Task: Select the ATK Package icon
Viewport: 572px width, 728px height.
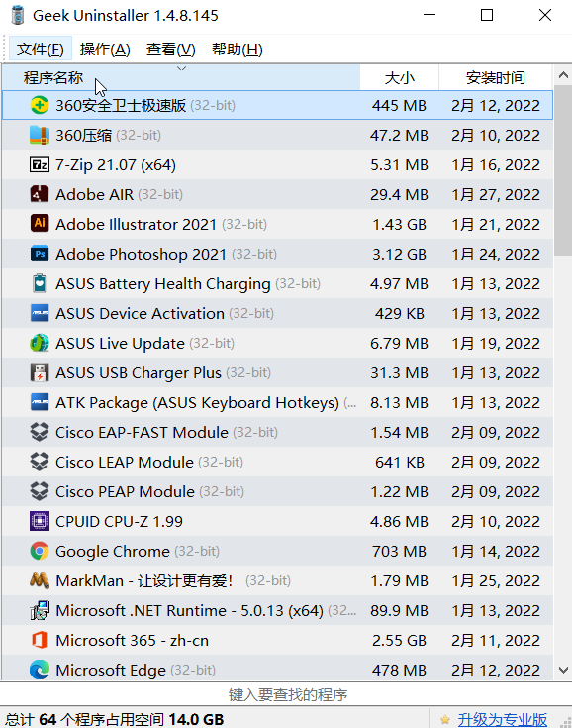Action: (40, 402)
